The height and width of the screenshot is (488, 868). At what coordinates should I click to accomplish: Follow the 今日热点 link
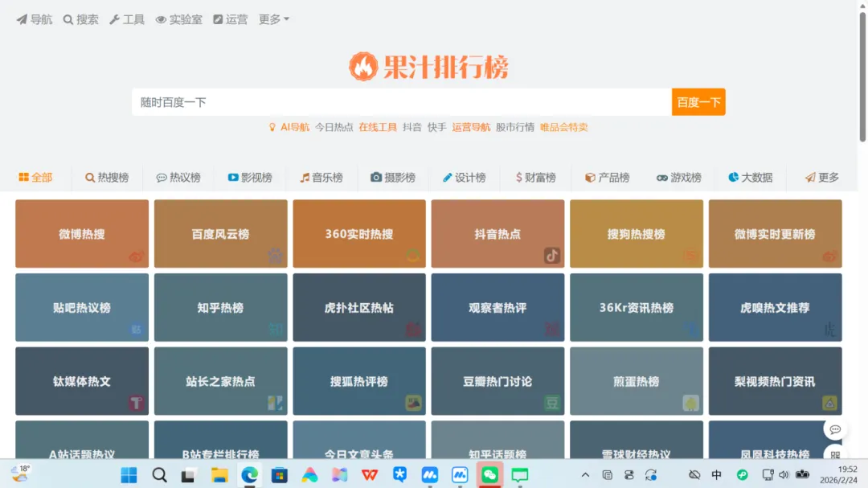click(x=334, y=127)
